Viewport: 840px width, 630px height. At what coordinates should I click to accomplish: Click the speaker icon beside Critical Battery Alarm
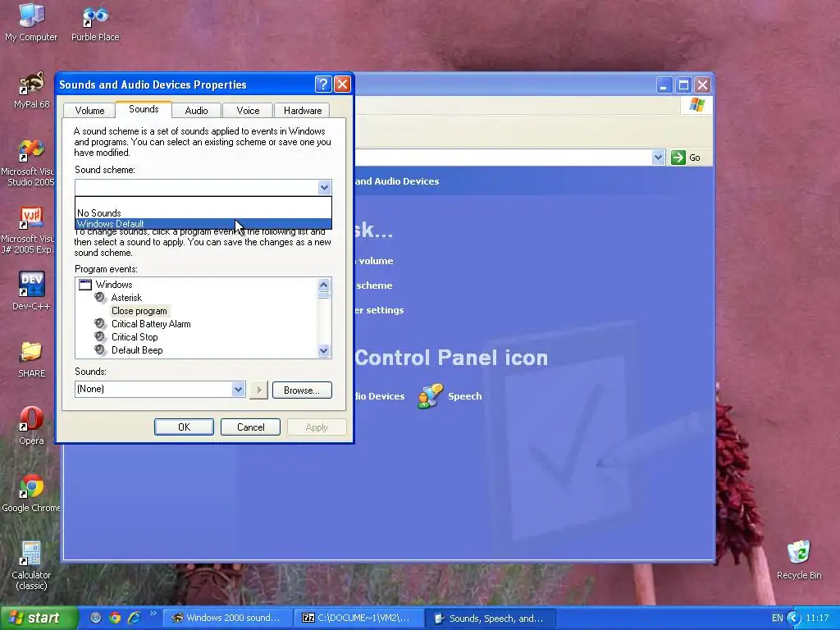pos(100,323)
